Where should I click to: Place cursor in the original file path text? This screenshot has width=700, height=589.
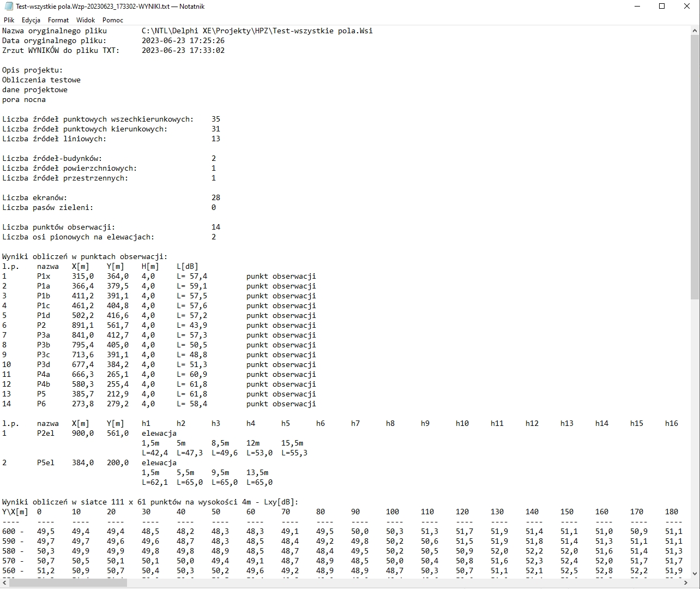pos(257,31)
